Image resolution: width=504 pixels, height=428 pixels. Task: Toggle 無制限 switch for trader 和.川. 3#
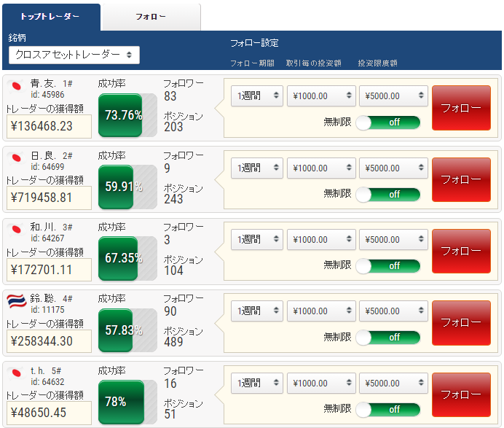tap(388, 266)
